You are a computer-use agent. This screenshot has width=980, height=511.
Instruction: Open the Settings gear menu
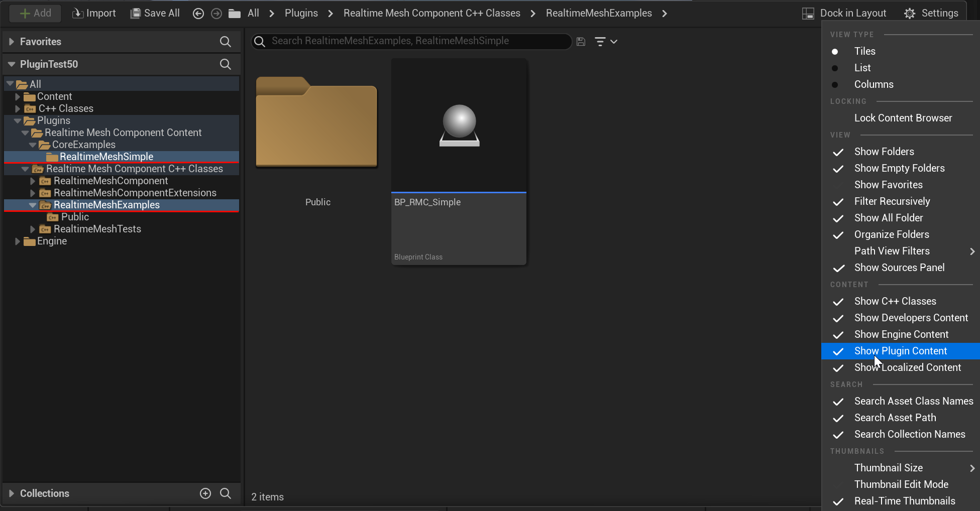[x=909, y=13]
